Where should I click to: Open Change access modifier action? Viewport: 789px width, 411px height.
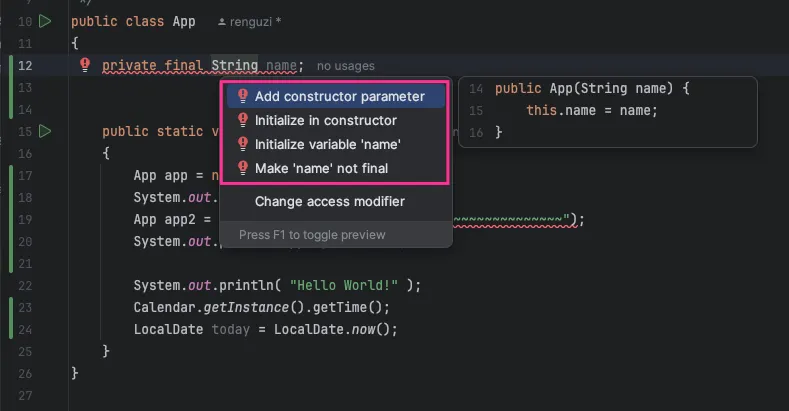(329, 202)
